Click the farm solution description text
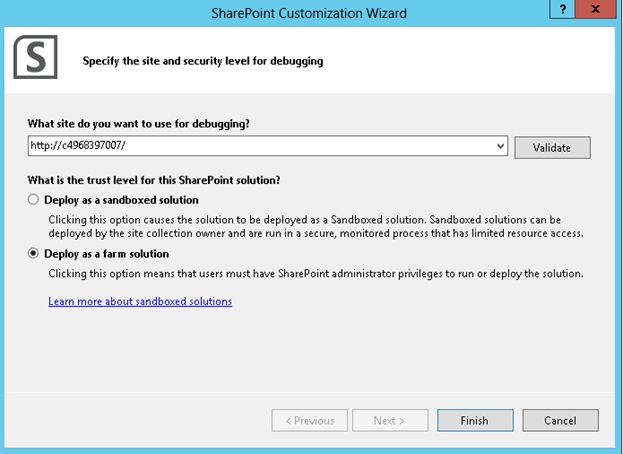 pos(315,273)
